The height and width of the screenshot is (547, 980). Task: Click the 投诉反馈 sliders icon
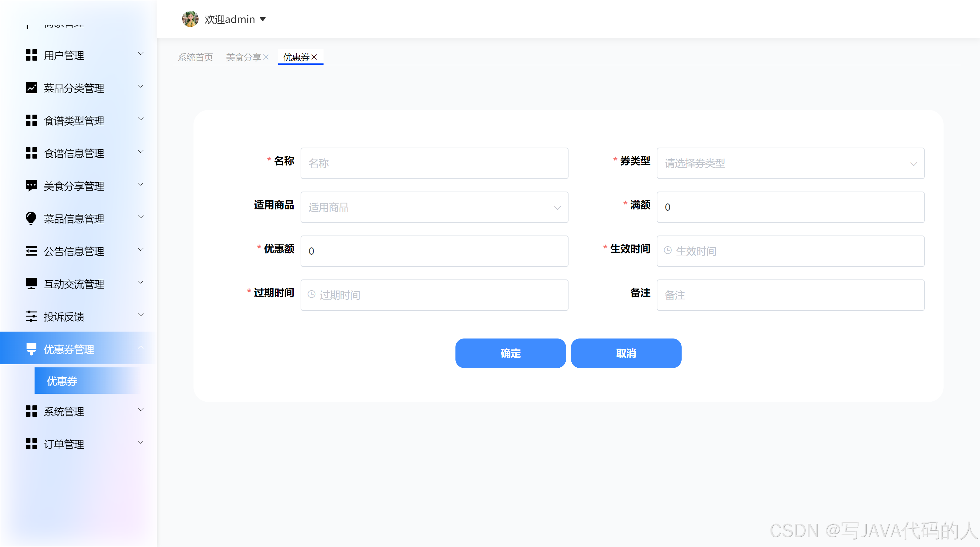tap(31, 317)
